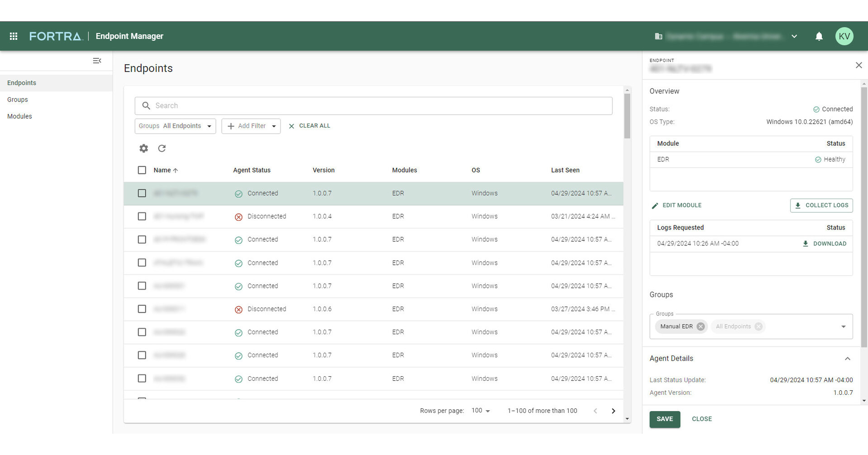Open the table settings gear icon
The height and width of the screenshot is (455, 868).
tap(143, 148)
